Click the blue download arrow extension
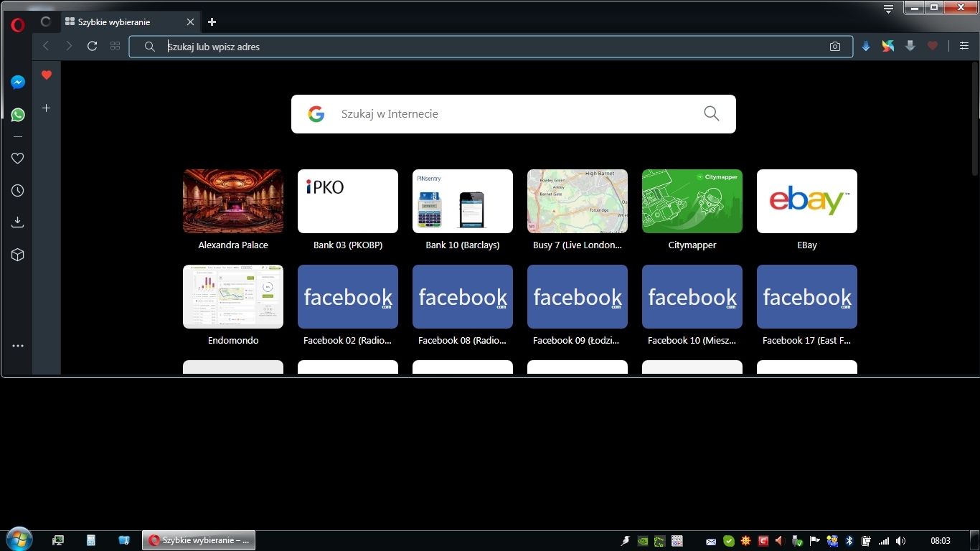980x551 pixels. pos(866,46)
